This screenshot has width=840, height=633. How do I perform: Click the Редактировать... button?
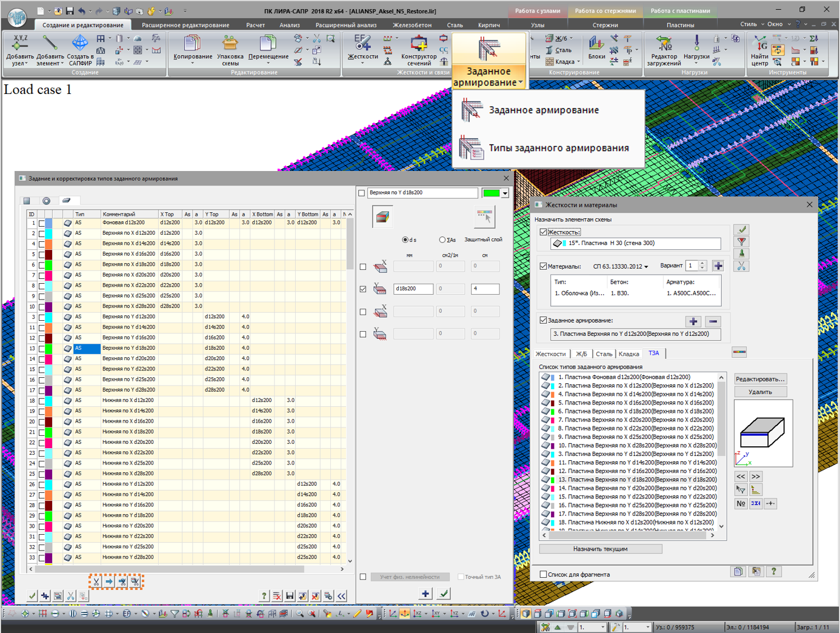(760, 379)
